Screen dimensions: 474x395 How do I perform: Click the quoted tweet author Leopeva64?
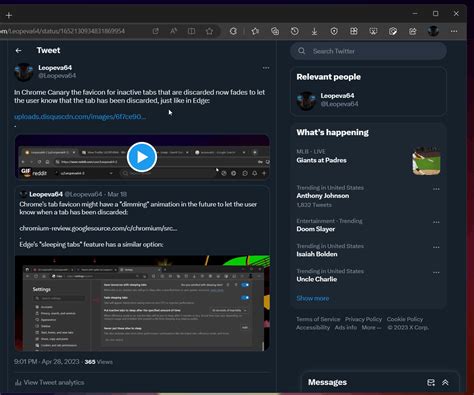click(46, 194)
